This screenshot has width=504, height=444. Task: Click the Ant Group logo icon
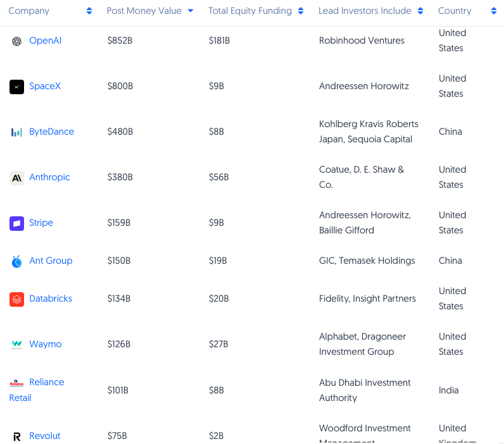[16, 261]
